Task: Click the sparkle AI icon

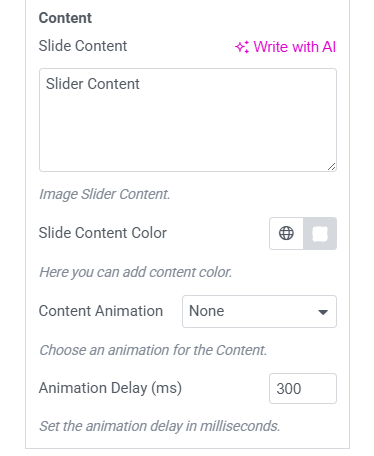Action: pyautogui.click(x=242, y=47)
